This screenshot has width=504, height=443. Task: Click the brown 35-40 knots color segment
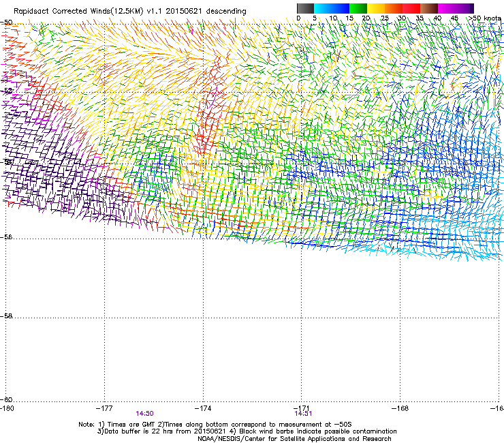click(x=429, y=8)
